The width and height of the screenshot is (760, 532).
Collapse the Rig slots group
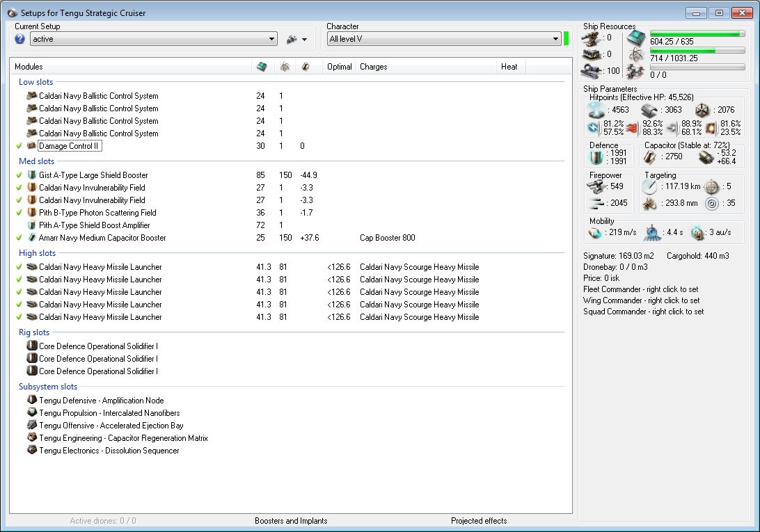point(34,332)
